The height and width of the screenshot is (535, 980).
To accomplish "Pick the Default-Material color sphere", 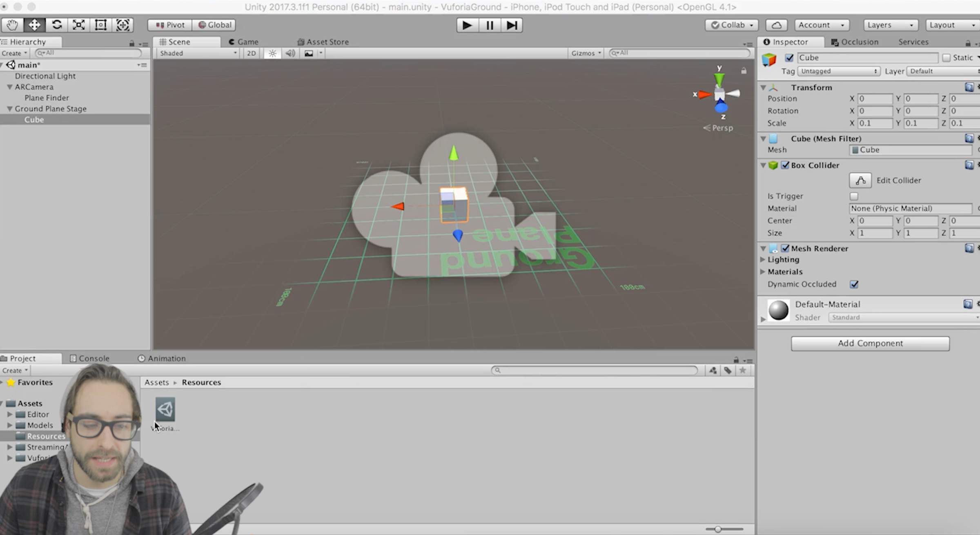I will 778,310.
